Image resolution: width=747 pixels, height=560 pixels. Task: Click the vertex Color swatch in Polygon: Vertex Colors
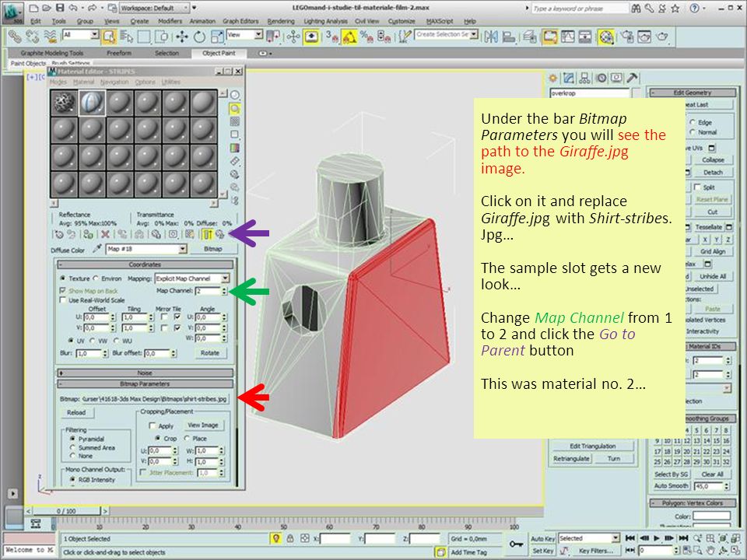click(712, 516)
